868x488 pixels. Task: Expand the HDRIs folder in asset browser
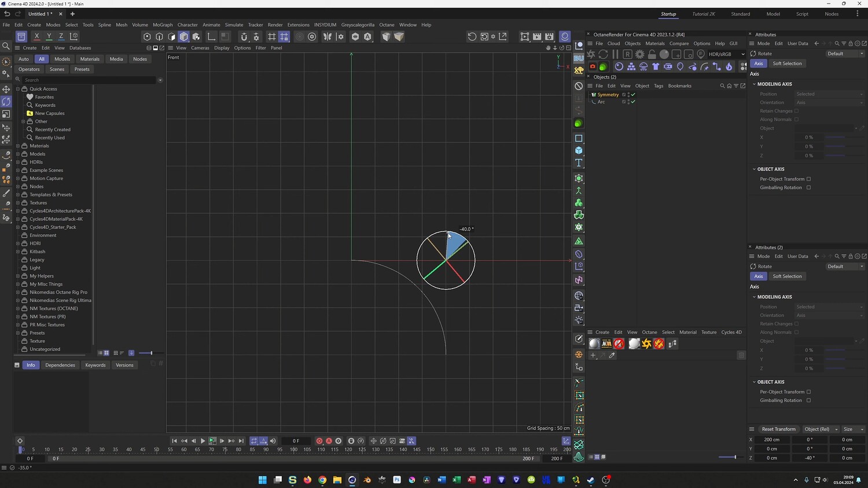click(x=18, y=162)
